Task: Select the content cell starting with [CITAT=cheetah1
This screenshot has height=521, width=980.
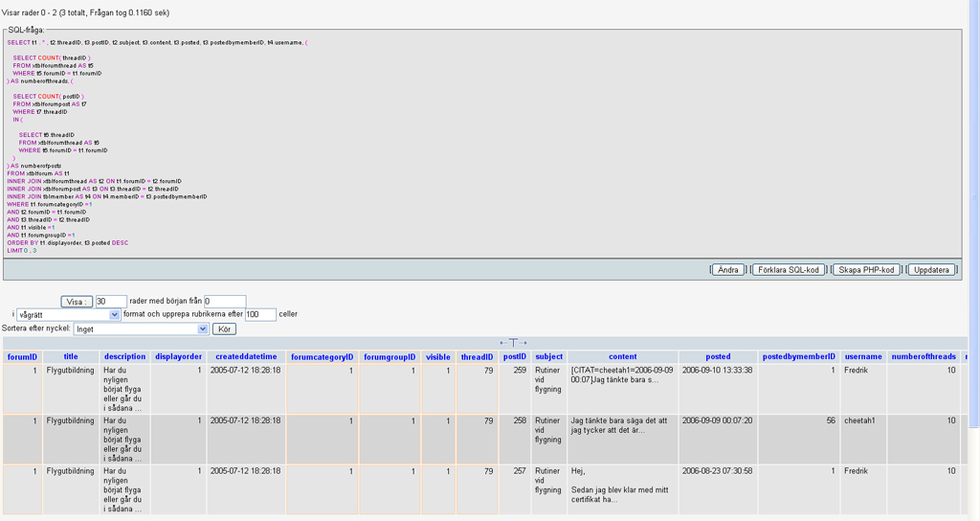Action: [622, 389]
